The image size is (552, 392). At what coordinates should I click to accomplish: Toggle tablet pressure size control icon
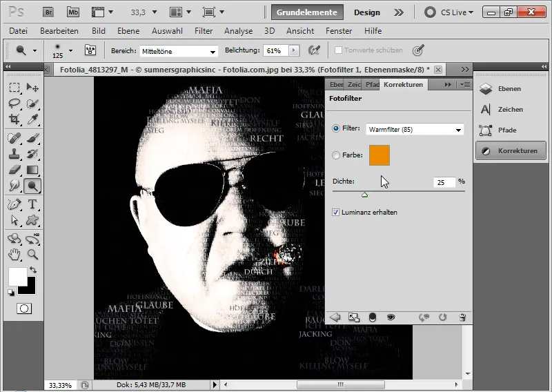click(418, 50)
